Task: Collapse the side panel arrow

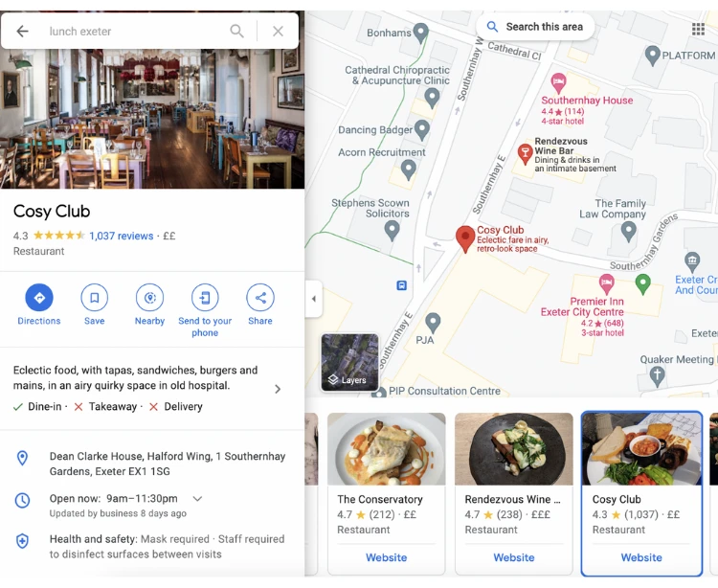Action: coord(314,299)
